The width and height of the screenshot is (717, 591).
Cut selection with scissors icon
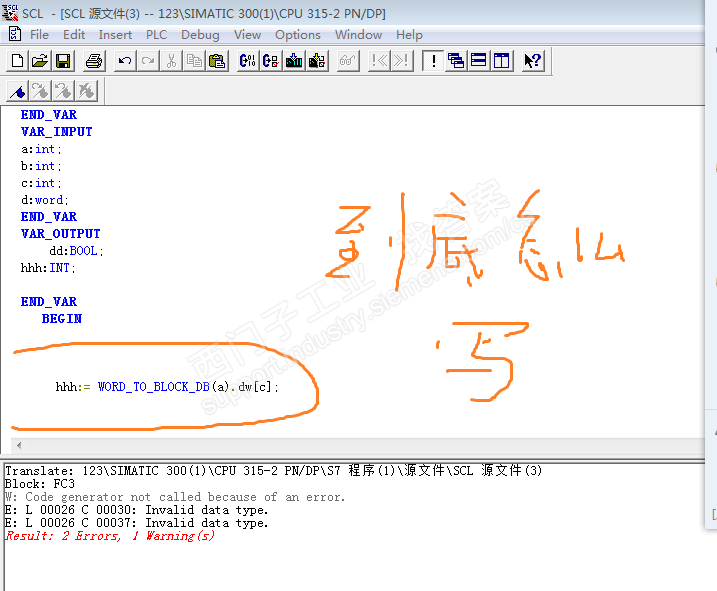pyautogui.click(x=171, y=60)
